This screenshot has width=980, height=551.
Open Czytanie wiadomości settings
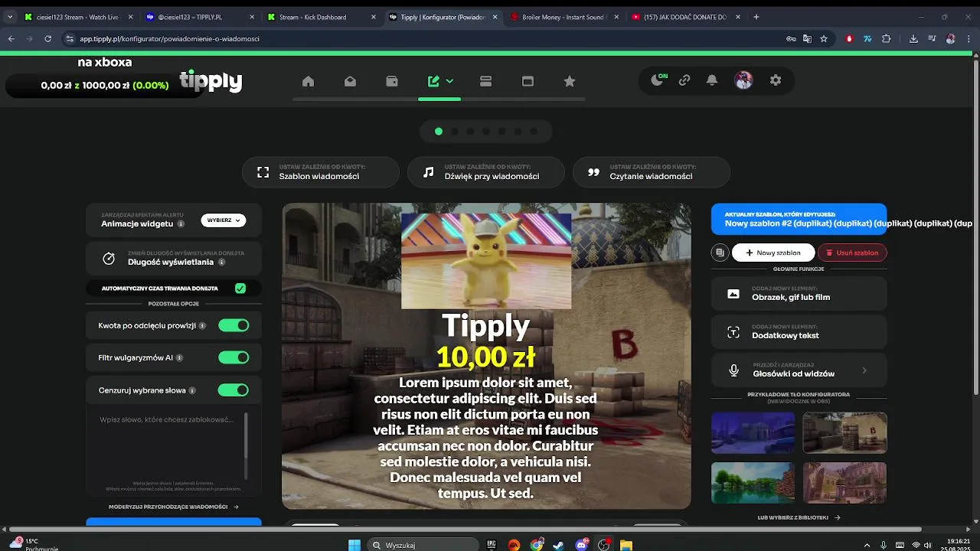(x=652, y=172)
